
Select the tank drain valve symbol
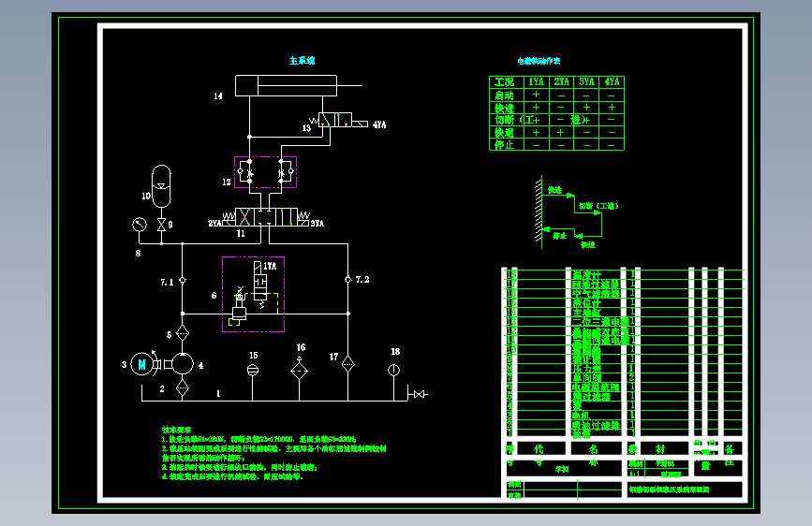click(419, 395)
